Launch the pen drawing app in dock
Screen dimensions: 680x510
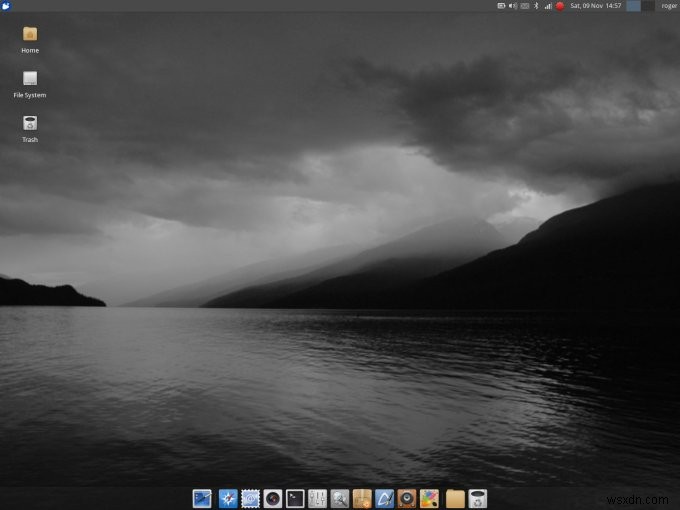coord(385,499)
